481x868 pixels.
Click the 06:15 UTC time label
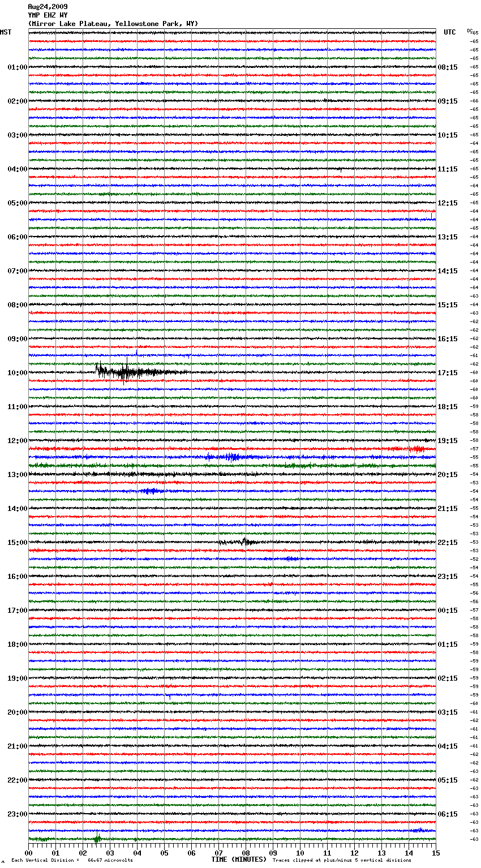coord(448,814)
